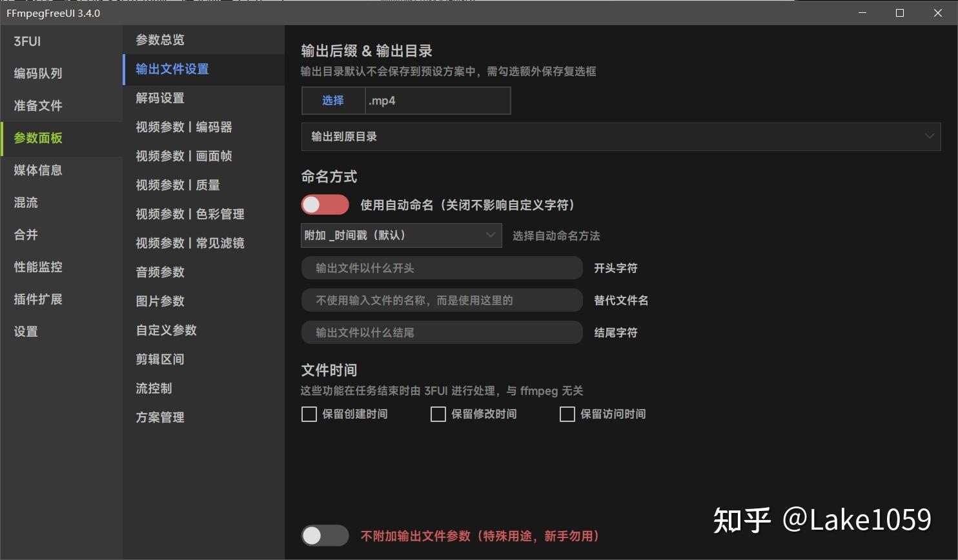Disable 使用自动命名 switch
Image resolution: width=958 pixels, height=560 pixels.
point(325,205)
